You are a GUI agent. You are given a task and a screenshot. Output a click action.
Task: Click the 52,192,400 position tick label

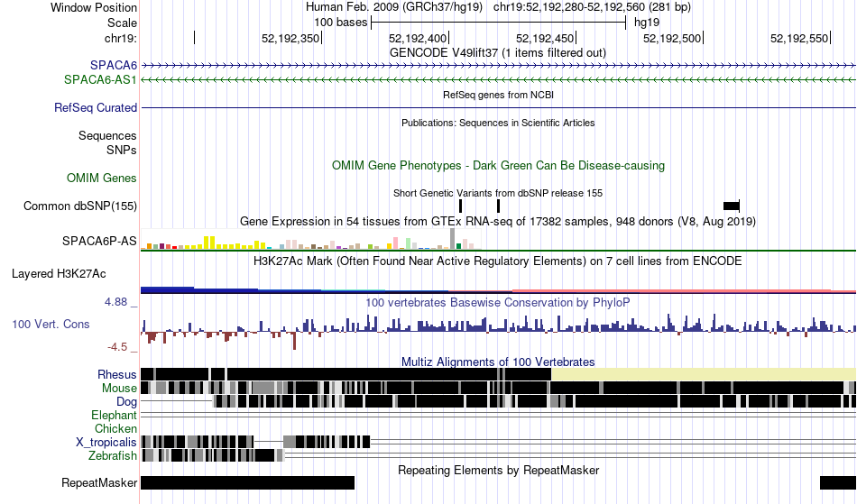pyautogui.click(x=418, y=38)
